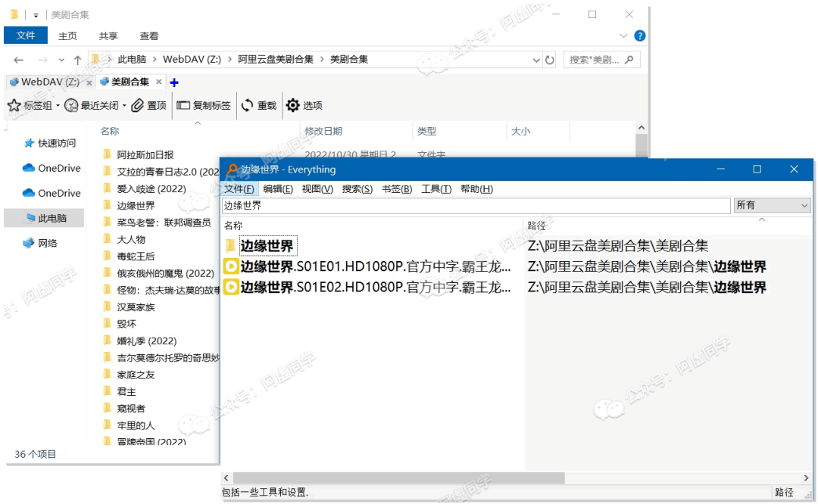Close the WebDAV (Z:) tab
The width and height of the screenshot is (818, 504).
(89, 82)
